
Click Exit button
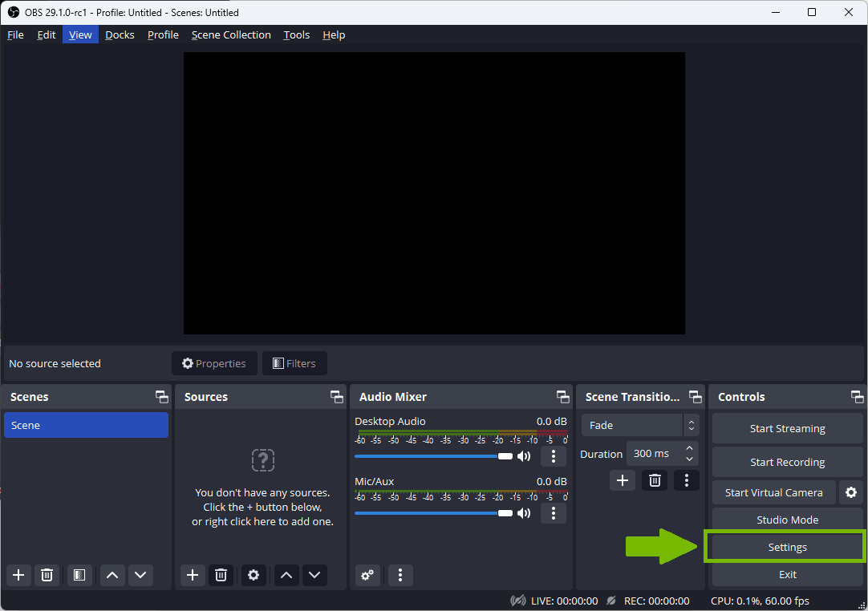(787, 574)
